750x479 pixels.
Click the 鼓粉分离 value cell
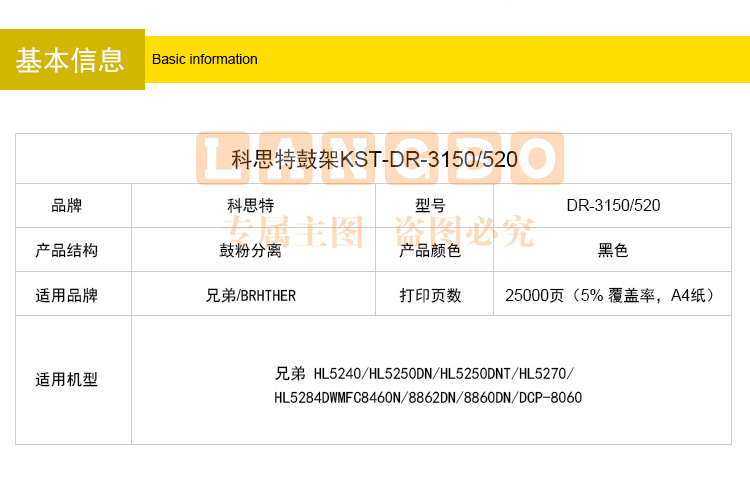click(254, 250)
